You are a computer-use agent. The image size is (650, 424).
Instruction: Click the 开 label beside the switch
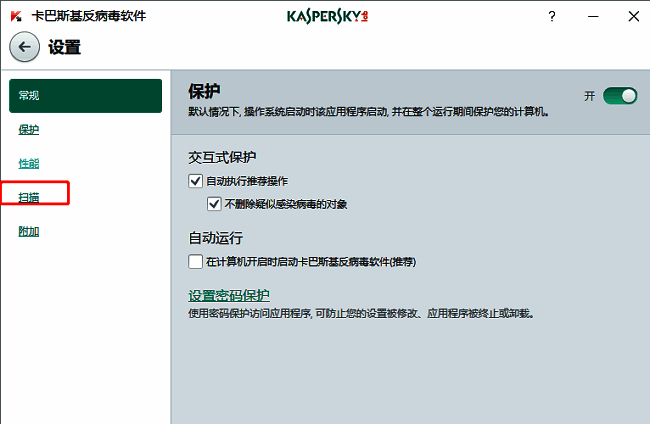pyautogui.click(x=590, y=96)
